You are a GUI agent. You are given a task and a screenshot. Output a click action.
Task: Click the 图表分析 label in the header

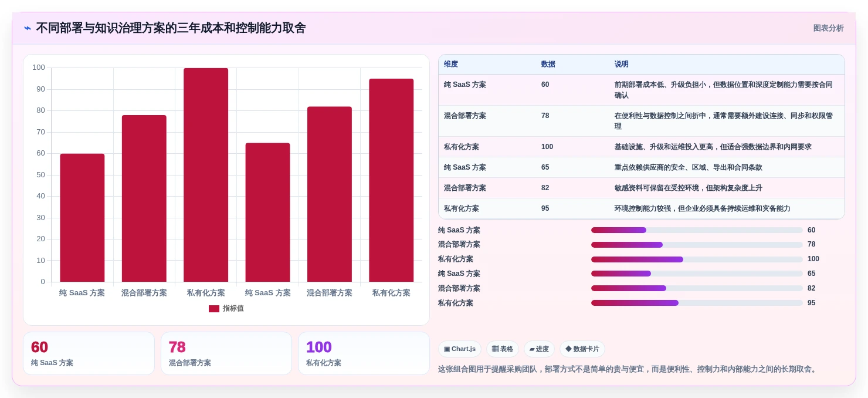coord(828,28)
